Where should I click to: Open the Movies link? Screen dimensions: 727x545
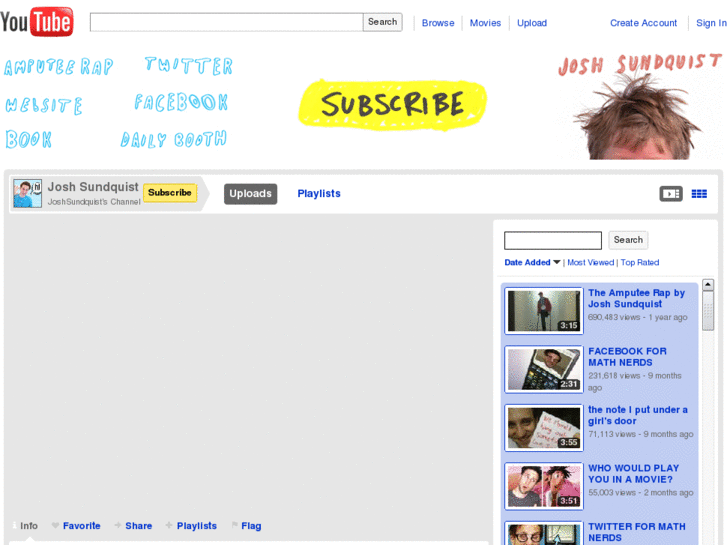tap(485, 23)
